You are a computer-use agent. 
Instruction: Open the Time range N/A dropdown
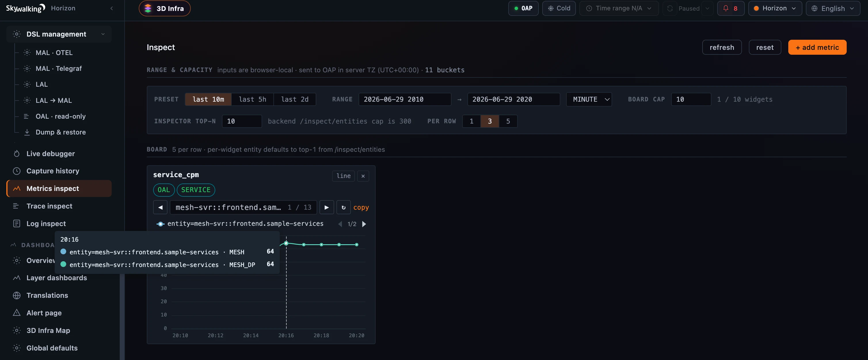[x=619, y=8]
